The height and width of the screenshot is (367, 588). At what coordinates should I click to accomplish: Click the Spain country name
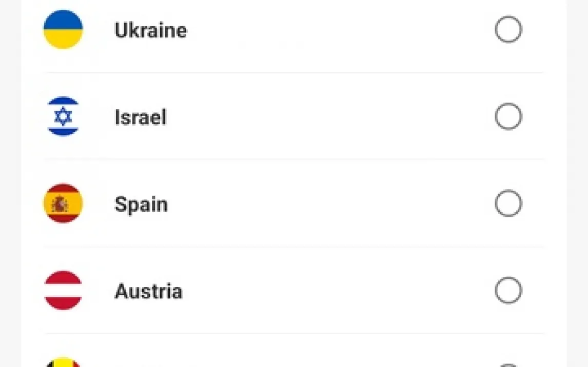141,205
